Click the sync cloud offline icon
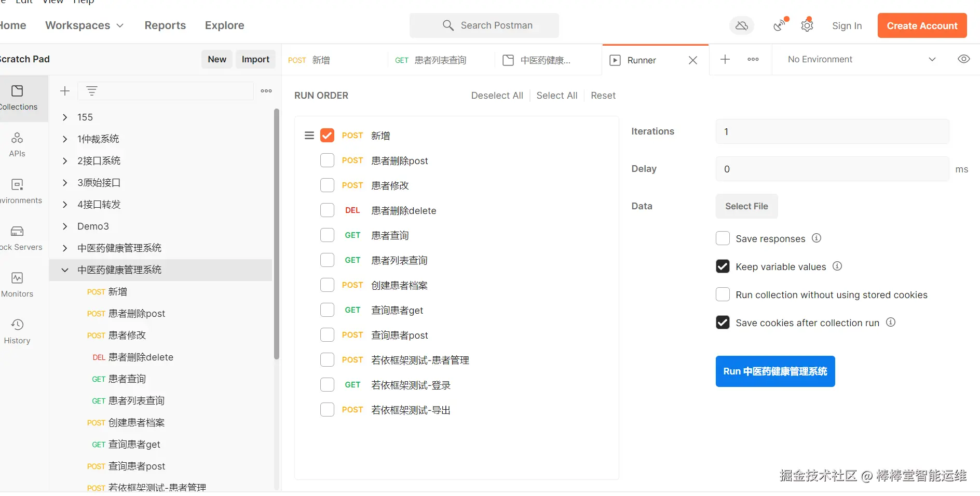Viewport: 980px width, 496px height. pos(742,25)
